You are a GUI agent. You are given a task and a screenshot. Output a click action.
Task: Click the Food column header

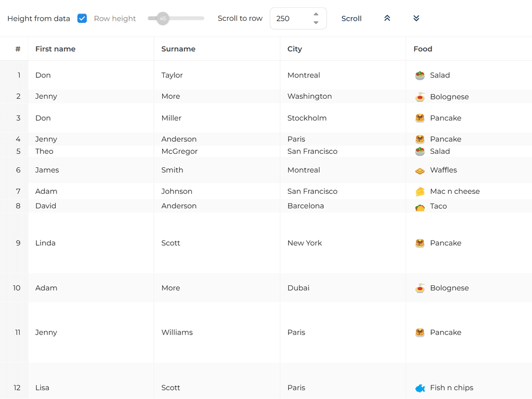423,49
